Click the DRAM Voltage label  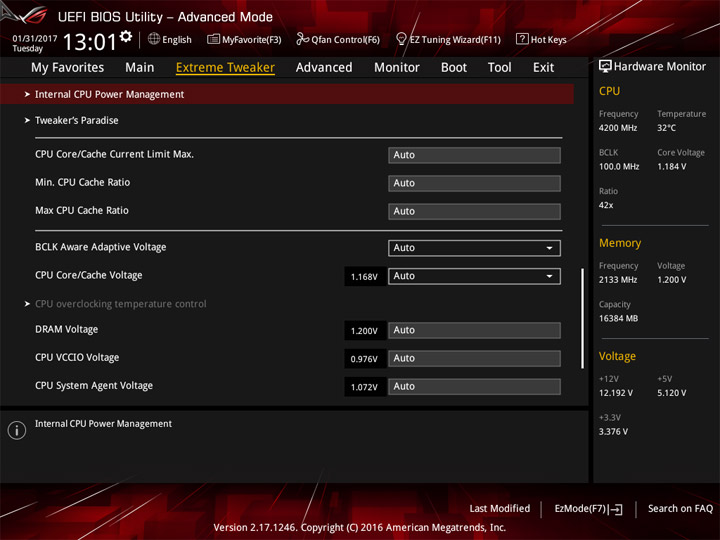[x=67, y=329]
